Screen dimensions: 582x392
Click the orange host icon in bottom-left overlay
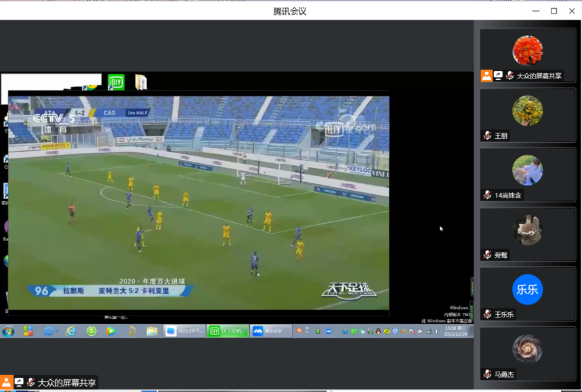(6, 383)
